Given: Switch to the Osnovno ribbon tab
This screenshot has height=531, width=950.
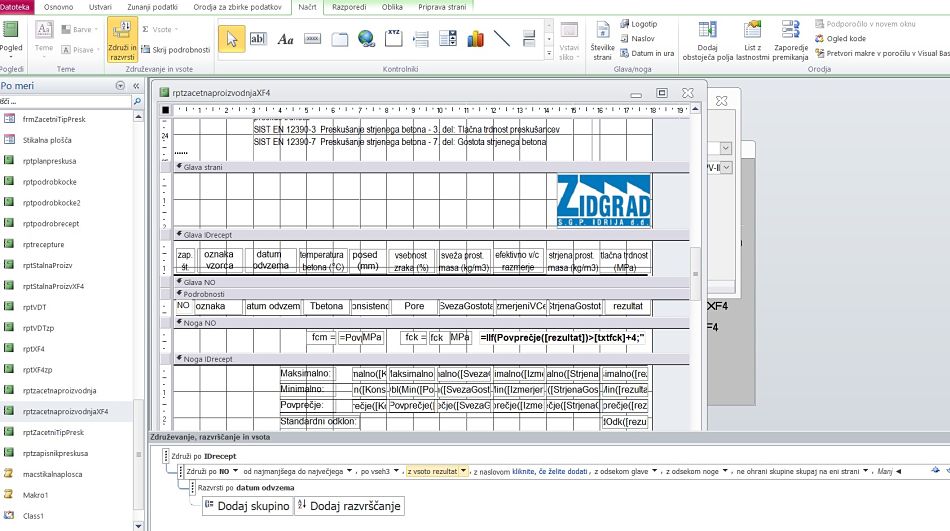Looking at the screenshot, I should click(59, 7).
